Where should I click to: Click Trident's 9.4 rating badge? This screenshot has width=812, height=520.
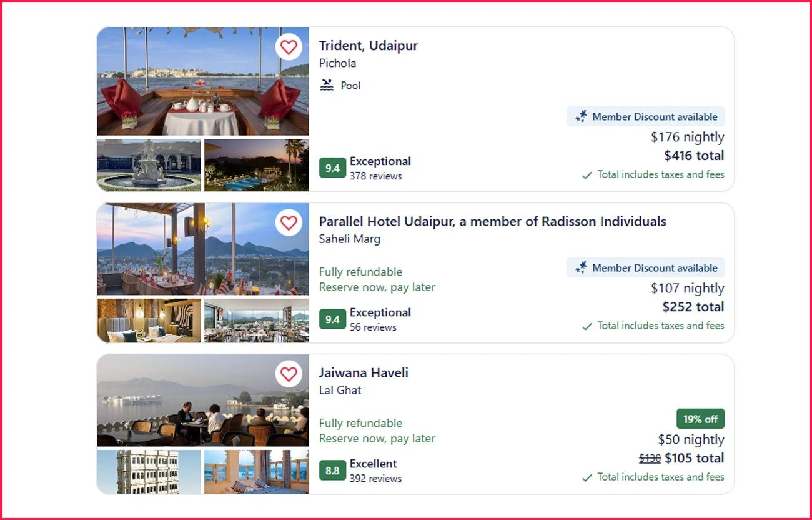(x=332, y=168)
